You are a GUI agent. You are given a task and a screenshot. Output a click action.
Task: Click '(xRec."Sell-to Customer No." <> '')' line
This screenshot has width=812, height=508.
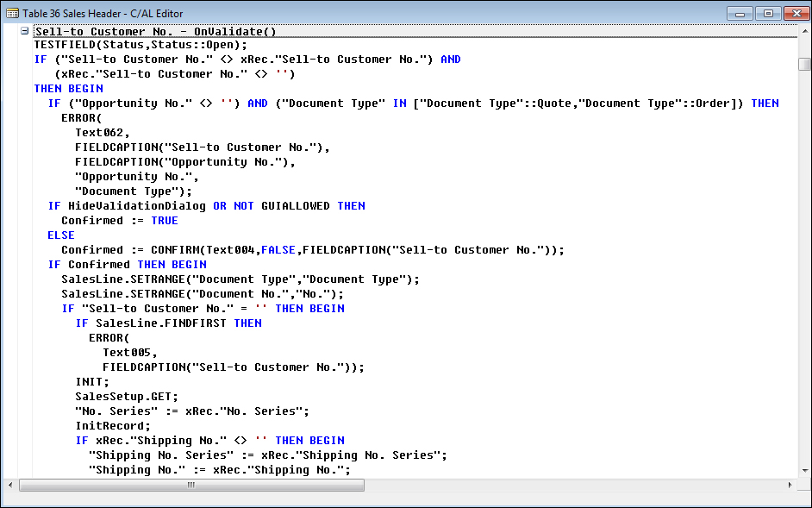coord(175,74)
